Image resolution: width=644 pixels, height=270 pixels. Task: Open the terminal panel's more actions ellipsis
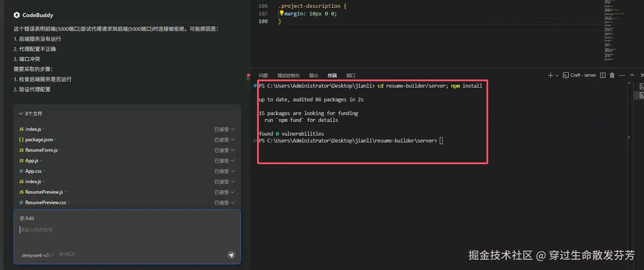pos(622,75)
